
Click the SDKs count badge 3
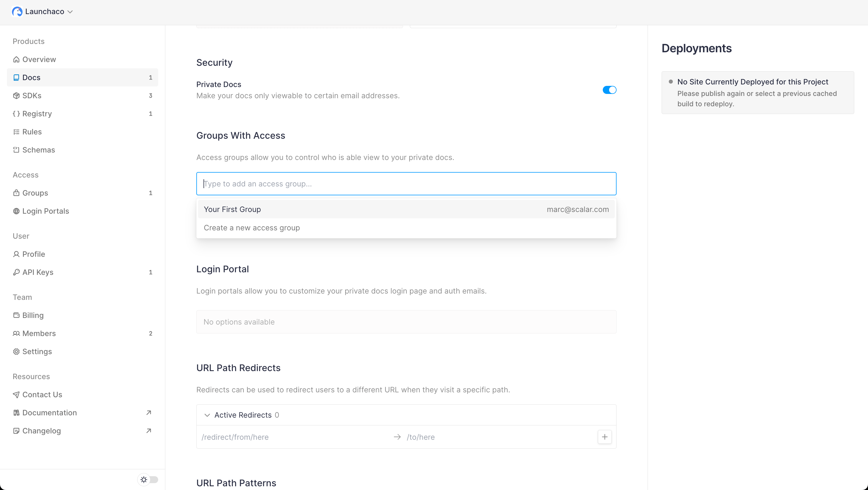click(x=151, y=96)
